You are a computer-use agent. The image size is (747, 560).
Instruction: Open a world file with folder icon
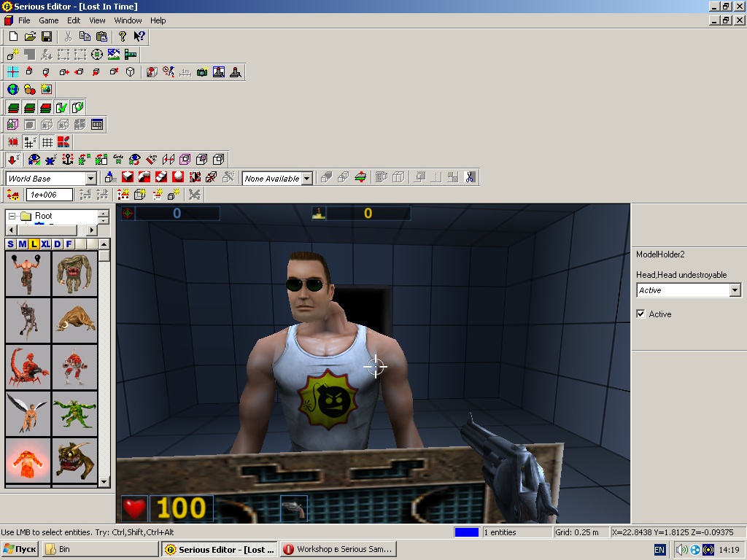pos(30,36)
